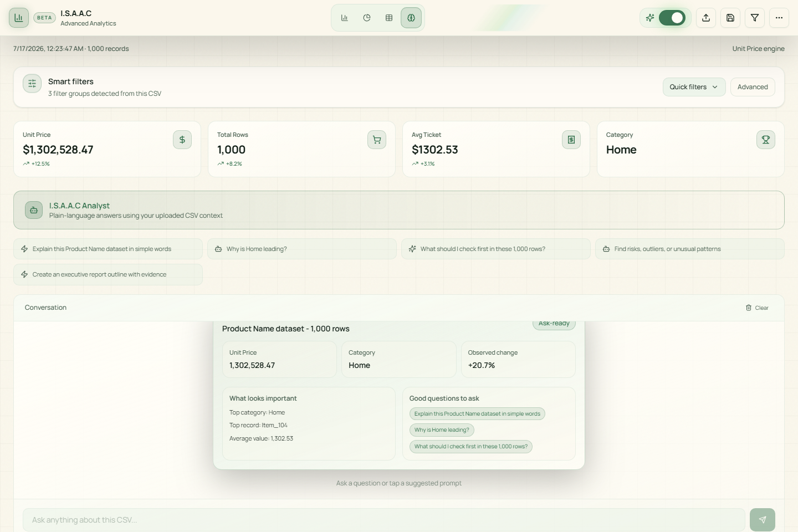
Task: Click the Top record: Item_104 line
Action: (258, 426)
